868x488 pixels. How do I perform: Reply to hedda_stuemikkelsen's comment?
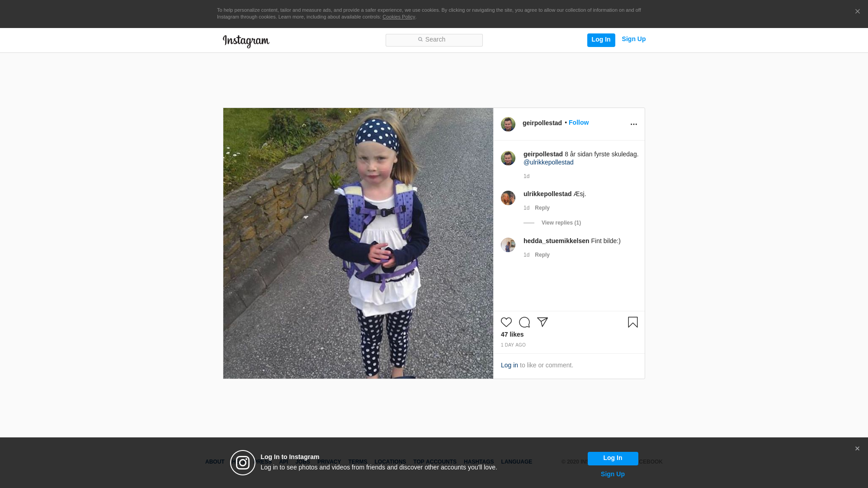coord(542,255)
